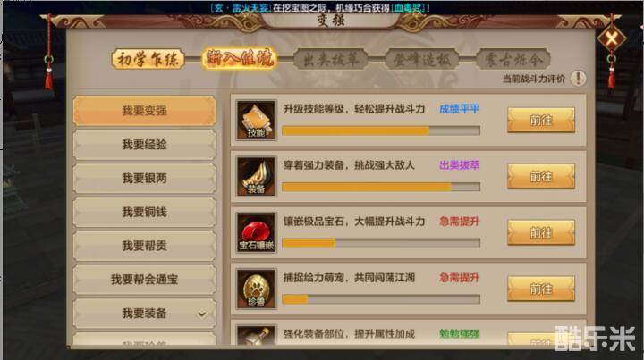Click 前往 for skill level upgrade

click(x=541, y=120)
